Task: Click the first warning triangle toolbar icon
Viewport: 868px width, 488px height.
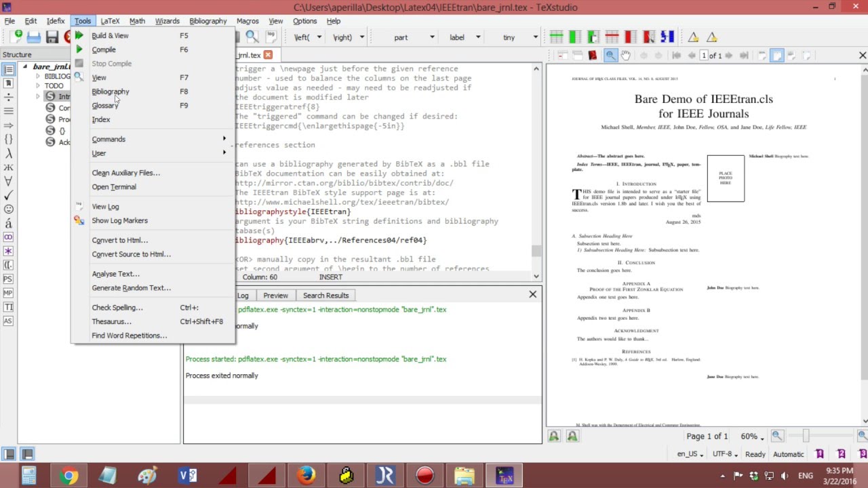Action: (x=693, y=37)
